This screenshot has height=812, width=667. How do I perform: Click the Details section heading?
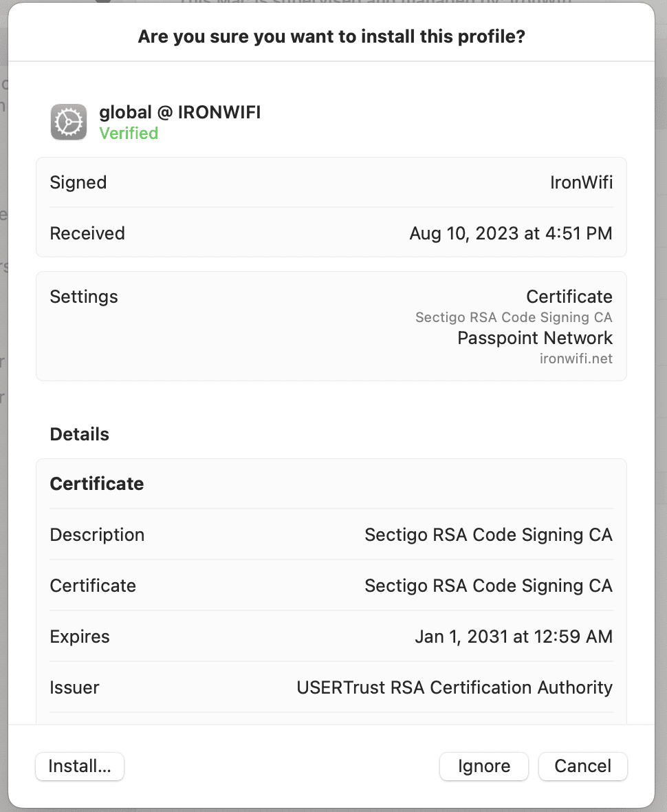(80, 434)
